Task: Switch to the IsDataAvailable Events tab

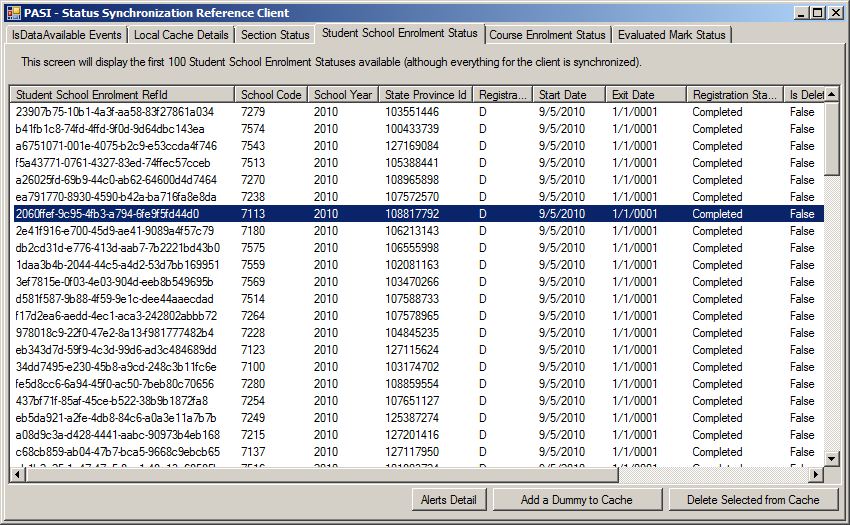Action: pos(66,35)
